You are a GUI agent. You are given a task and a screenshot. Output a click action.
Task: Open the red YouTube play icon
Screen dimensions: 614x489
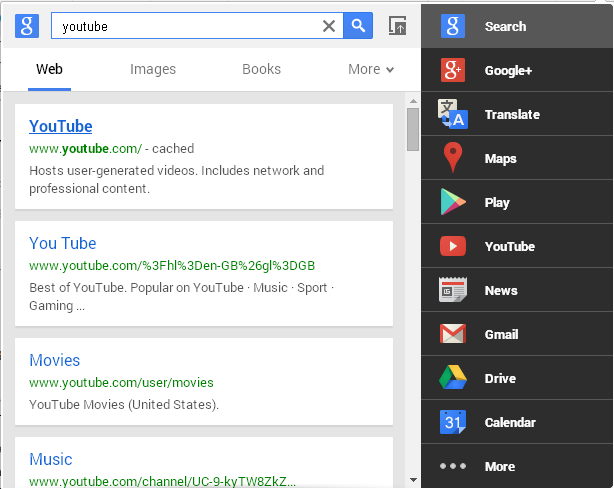[x=453, y=246]
